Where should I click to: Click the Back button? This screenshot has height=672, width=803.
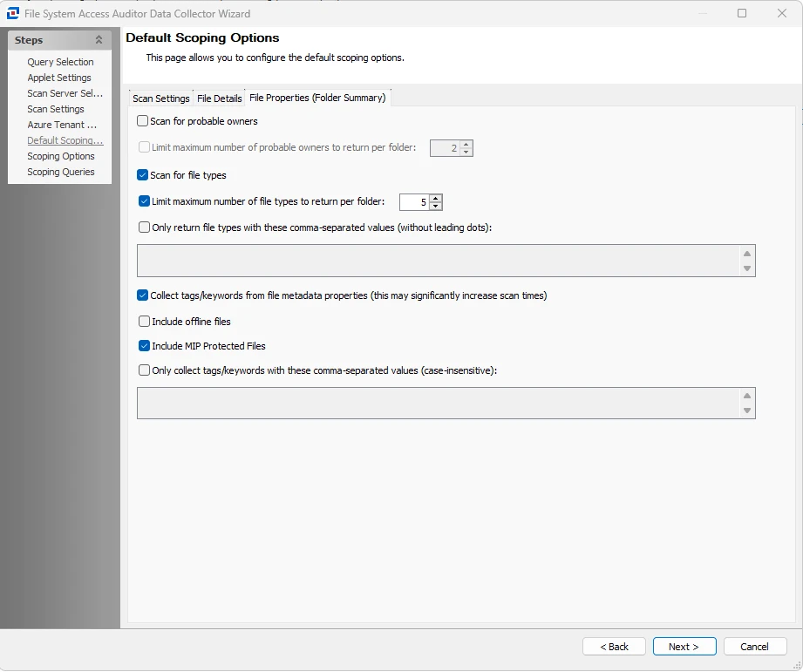pos(614,647)
